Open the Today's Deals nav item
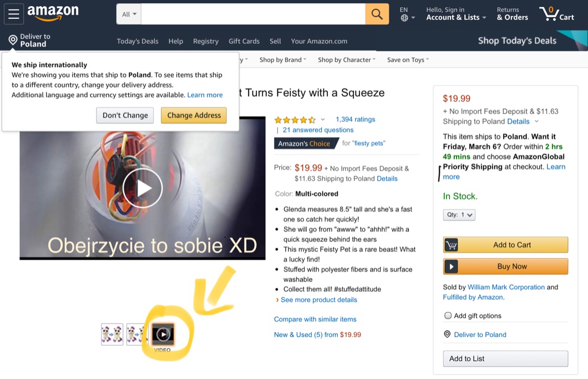The height and width of the screenshot is (379, 588). click(138, 41)
